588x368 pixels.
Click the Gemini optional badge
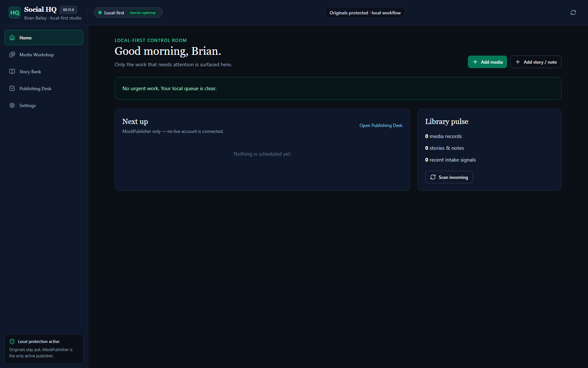tap(143, 13)
